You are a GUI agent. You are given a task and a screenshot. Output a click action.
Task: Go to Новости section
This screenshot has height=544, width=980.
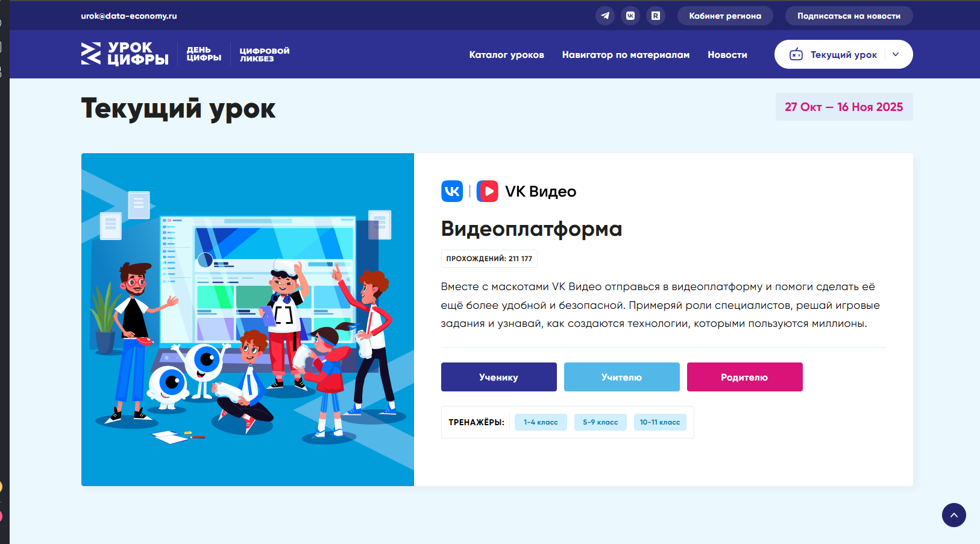[x=727, y=55]
